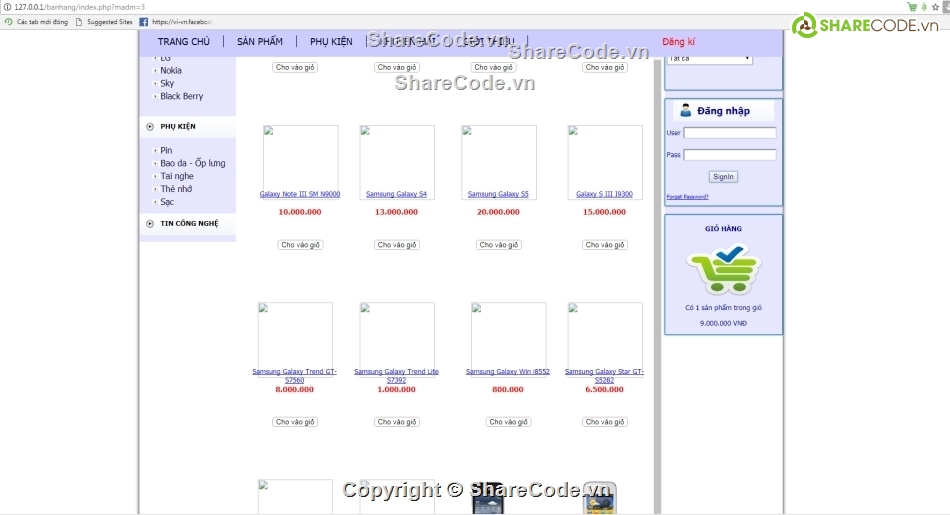Open Samsung Galaxy S5 product link
The image size is (950, 515).
coord(498,194)
